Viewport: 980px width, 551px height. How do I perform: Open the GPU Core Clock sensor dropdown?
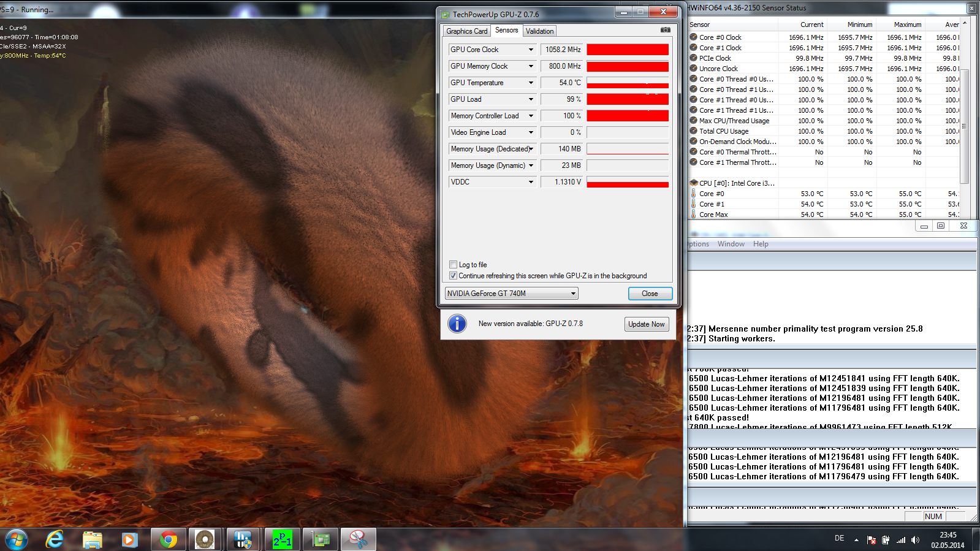click(531, 50)
